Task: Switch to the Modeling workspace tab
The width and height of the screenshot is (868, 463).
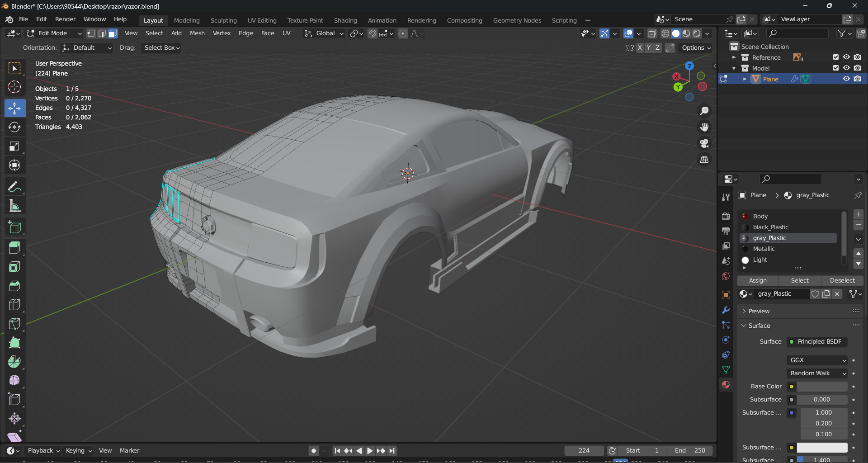Action: pyautogui.click(x=187, y=20)
